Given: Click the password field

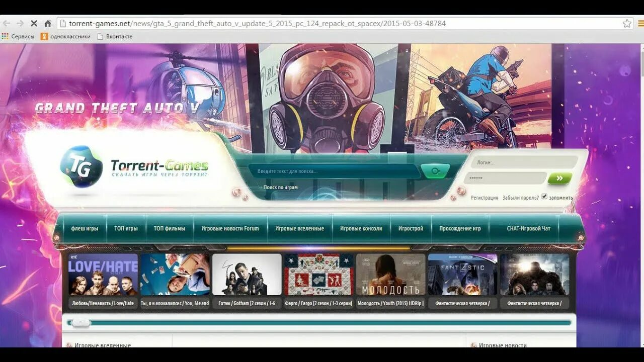Looking at the screenshot, I should coord(505,178).
